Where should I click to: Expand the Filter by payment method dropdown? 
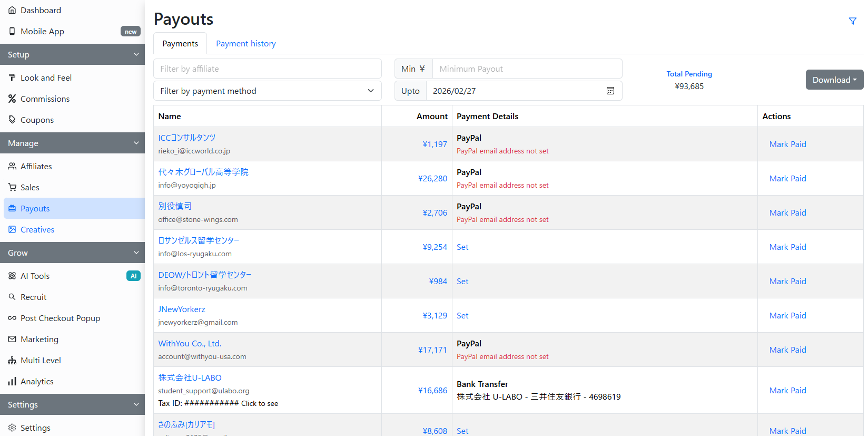[x=267, y=91]
